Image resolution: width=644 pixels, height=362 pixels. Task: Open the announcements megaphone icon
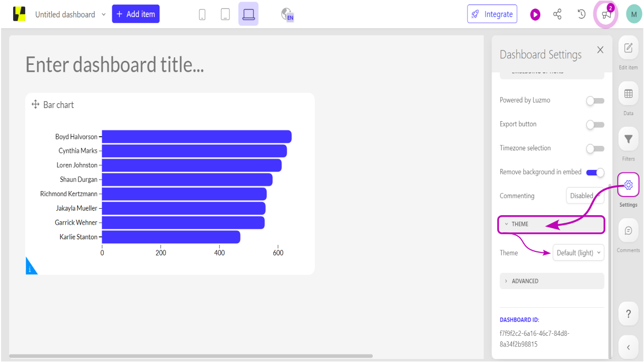[x=606, y=14]
